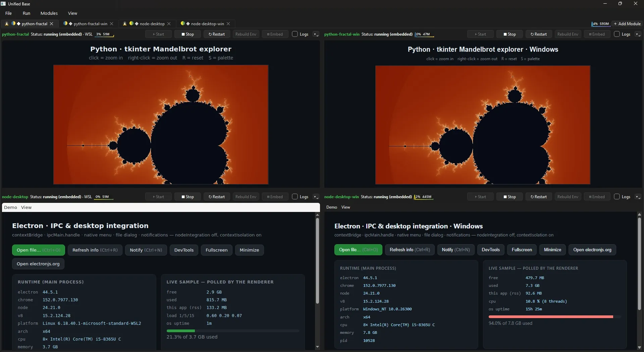Restart the node-desktop-win module
Image resolution: width=644 pixels, height=352 pixels.
coord(539,197)
